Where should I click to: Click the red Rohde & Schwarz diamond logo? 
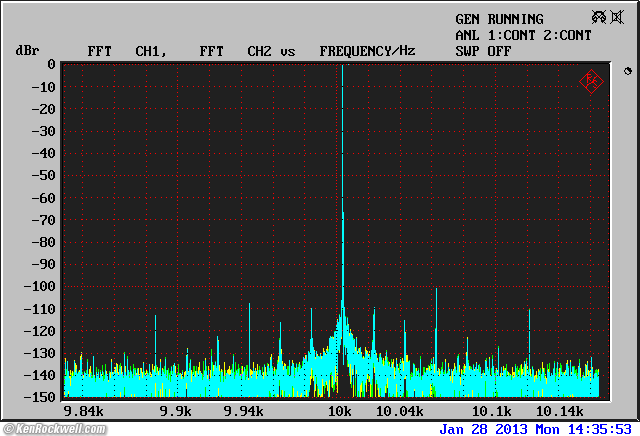[x=590, y=80]
